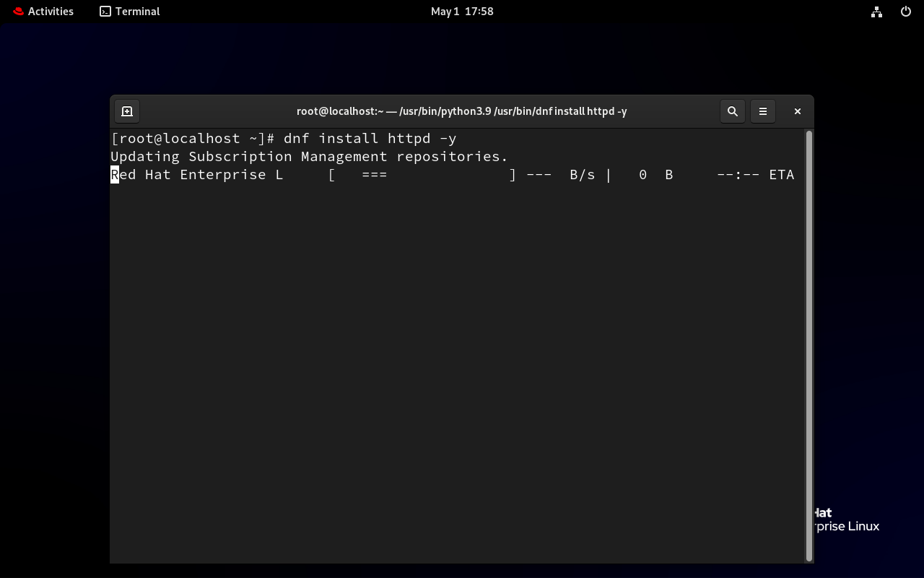The image size is (924, 578).
Task: Open a new terminal tab
Action: 127,111
